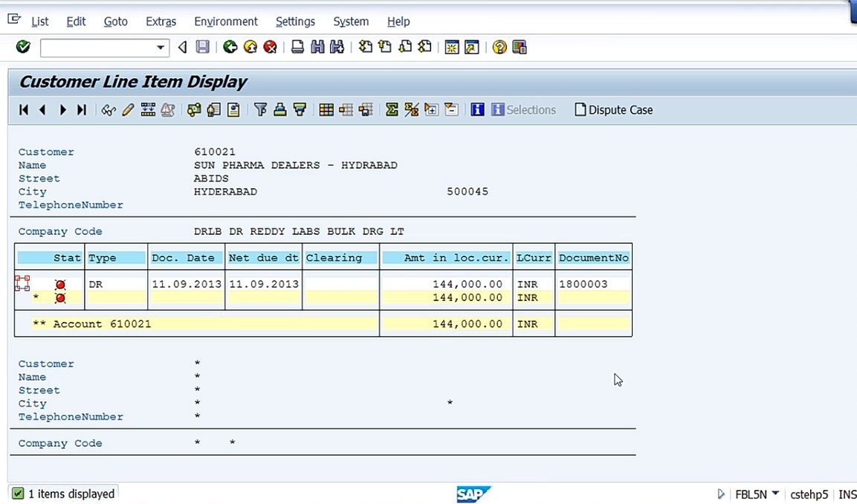
Task: Jump to First Page icon
Action: point(365,47)
